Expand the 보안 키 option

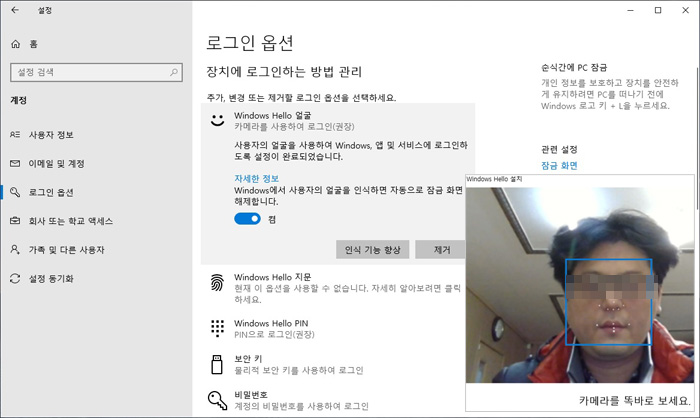pyautogui.click(x=338, y=364)
